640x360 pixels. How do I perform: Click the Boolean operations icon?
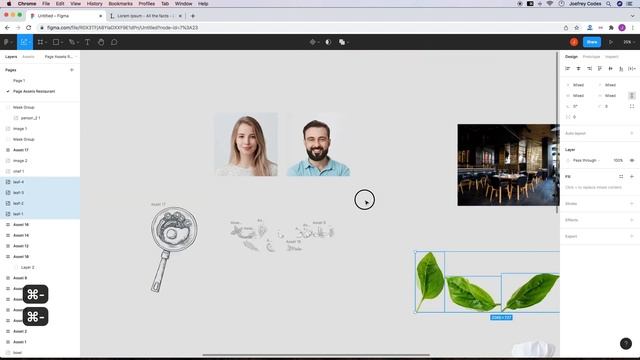coord(342,42)
